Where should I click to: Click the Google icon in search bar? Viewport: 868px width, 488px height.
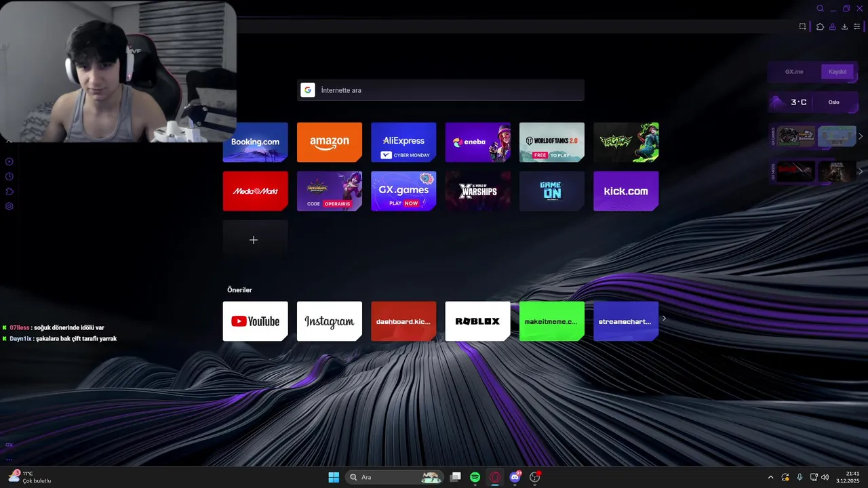pos(308,90)
